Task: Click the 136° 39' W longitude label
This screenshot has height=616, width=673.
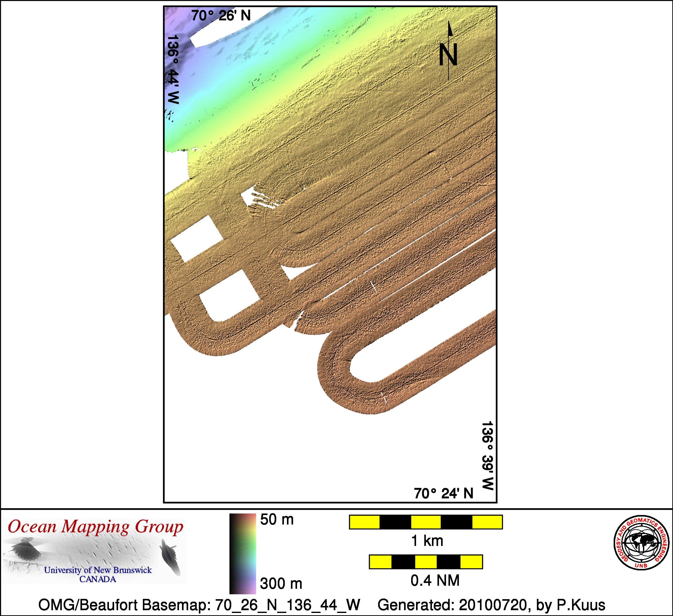Action: pos(487,455)
